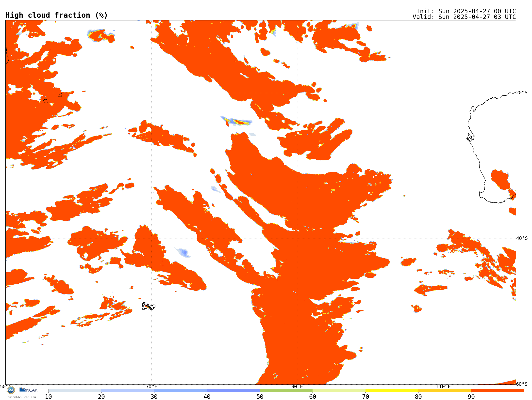Click the 'Init: Sun 2025-04-27 00 UTC' text
532x400 pixels.
(x=466, y=11)
